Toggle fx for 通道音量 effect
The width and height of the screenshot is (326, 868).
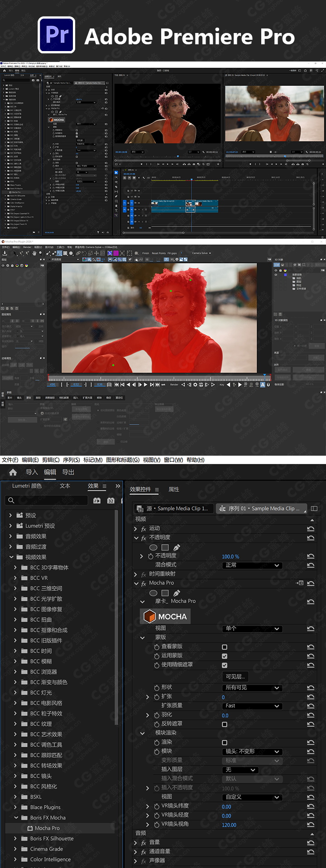pyautogui.click(x=144, y=852)
